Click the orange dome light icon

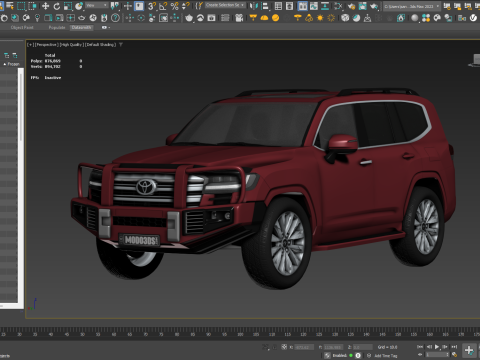pos(264,18)
